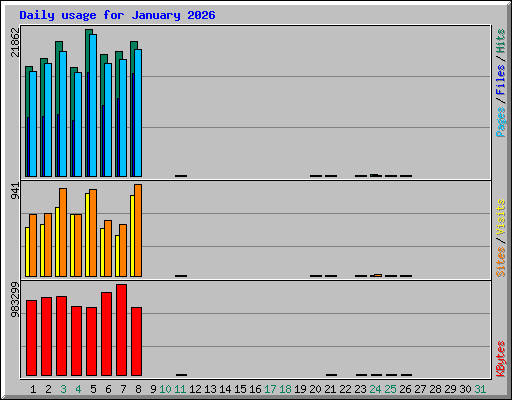
Task: Click day 3 on the x-axis
Action: click(63, 389)
